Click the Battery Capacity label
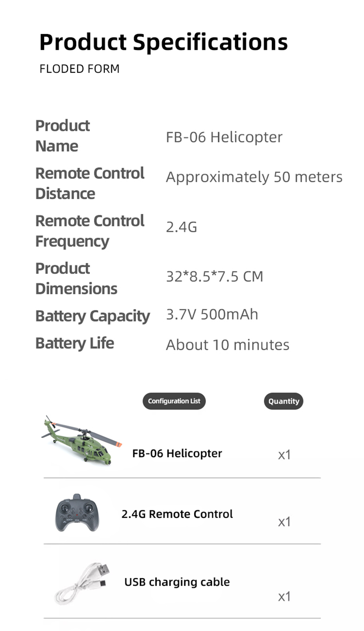Screen dimensions: 364x631 click(92, 316)
